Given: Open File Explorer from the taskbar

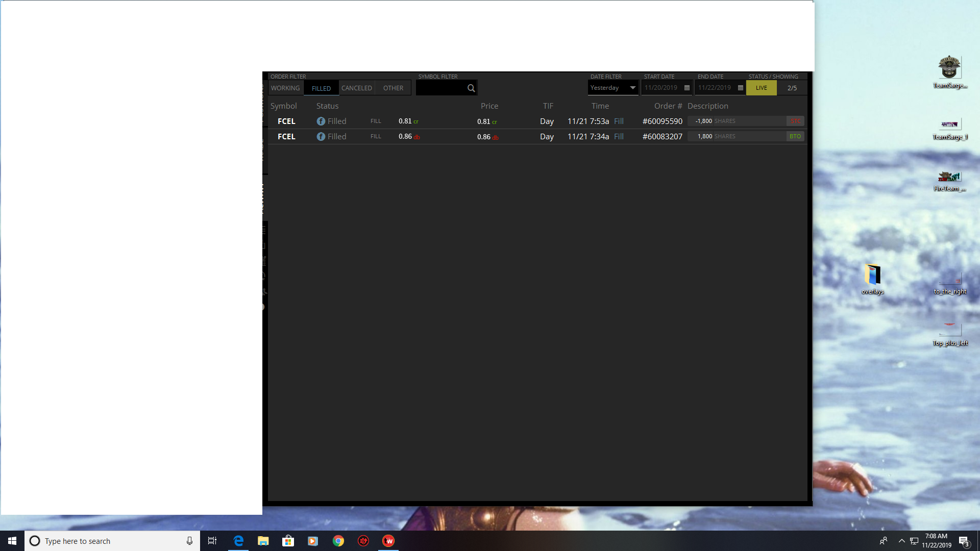Looking at the screenshot, I should point(263,541).
